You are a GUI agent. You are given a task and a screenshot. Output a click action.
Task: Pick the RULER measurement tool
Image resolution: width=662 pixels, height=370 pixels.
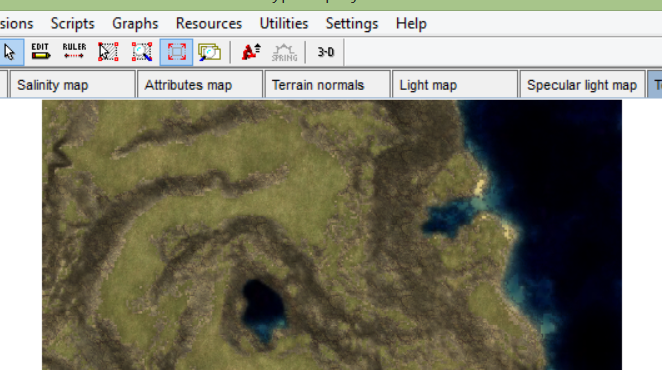pos(74,52)
